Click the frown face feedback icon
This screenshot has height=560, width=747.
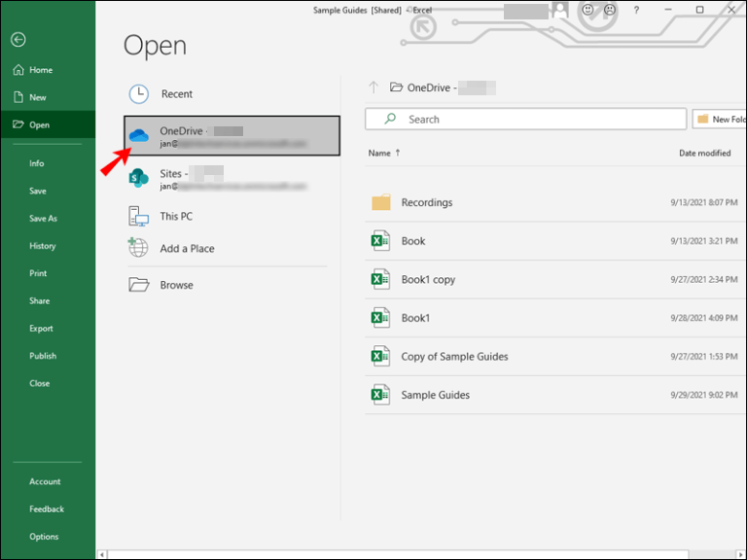click(x=610, y=10)
